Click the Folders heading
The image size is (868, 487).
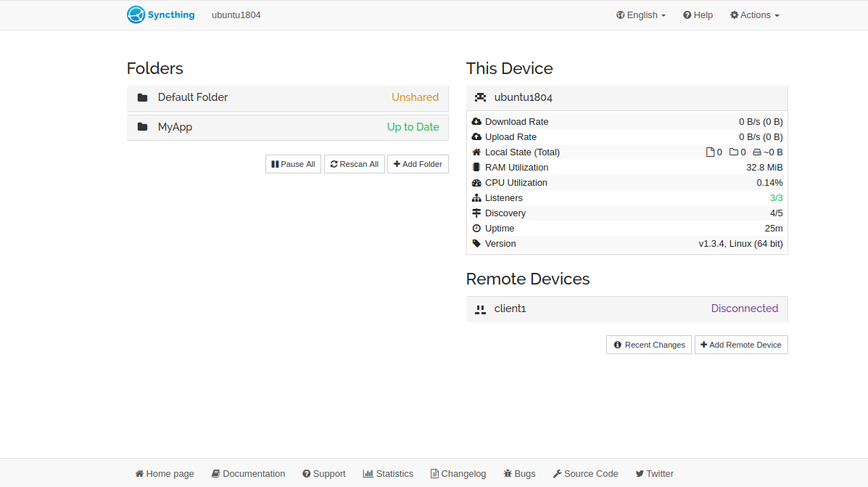coord(155,68)
